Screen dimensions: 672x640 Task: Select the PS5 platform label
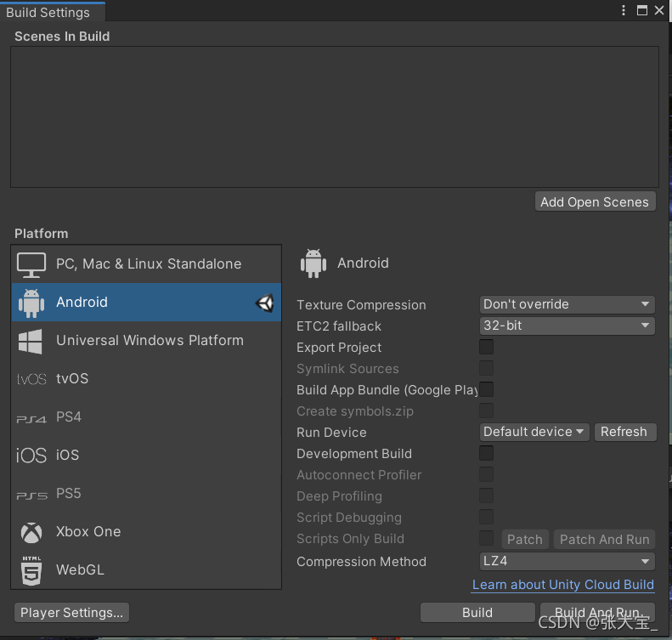click(x=69, y=494)
